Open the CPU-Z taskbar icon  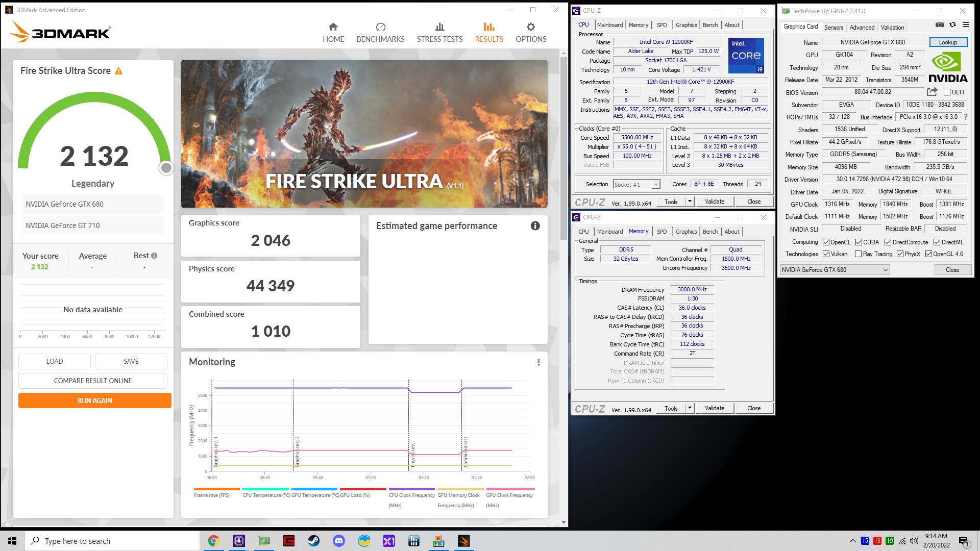coord(238,541)
